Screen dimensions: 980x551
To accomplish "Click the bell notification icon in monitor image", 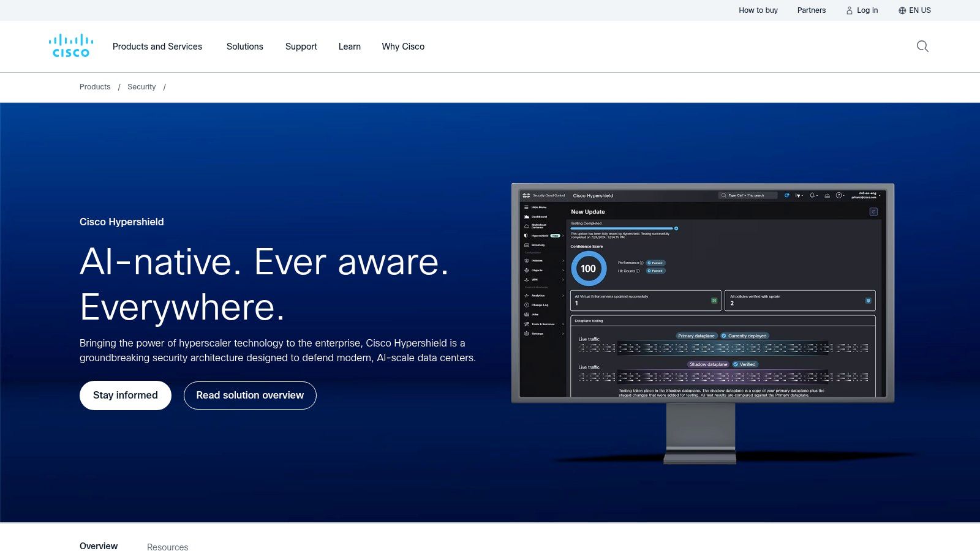I will (812, 195).
